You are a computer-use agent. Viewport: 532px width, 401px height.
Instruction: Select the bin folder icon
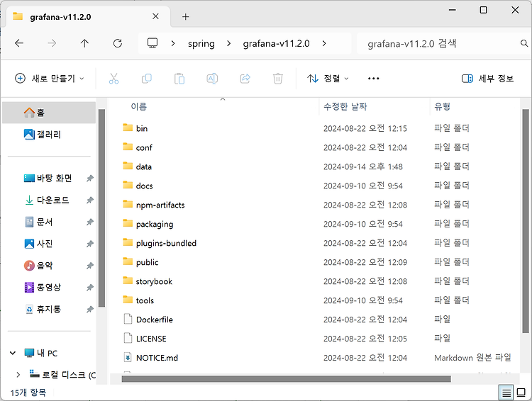click(x=128, y=128)
